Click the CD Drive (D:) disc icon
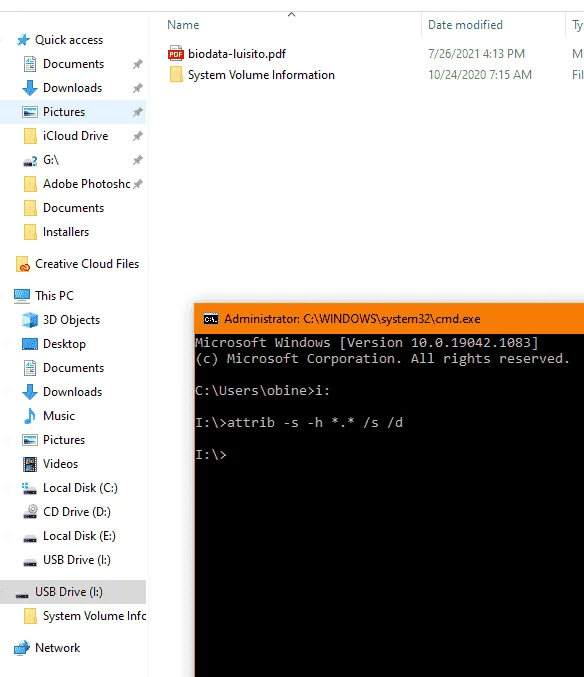The width and height of the screenshot is (584, 677). pos(30,512)
